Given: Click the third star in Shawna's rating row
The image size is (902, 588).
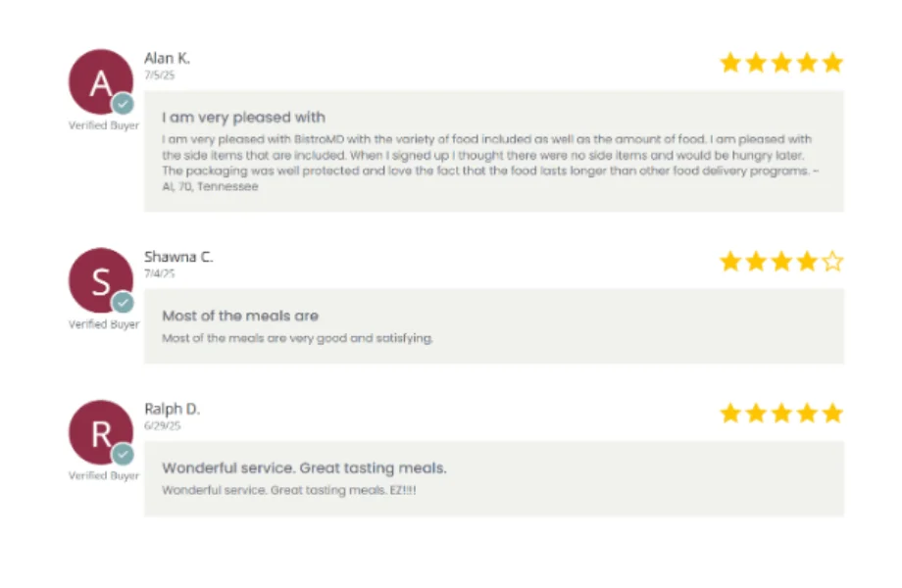Looking at the screenshot, I should [780, 261].
